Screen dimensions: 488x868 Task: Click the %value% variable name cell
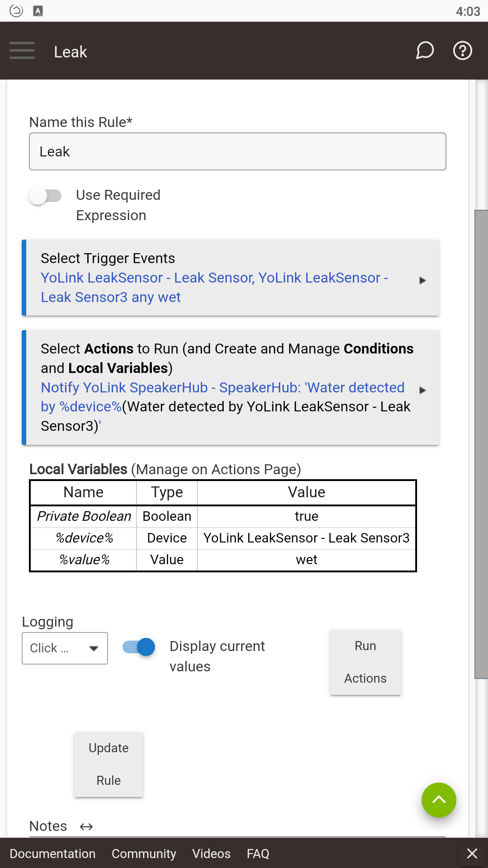click(x=84, y=560)
